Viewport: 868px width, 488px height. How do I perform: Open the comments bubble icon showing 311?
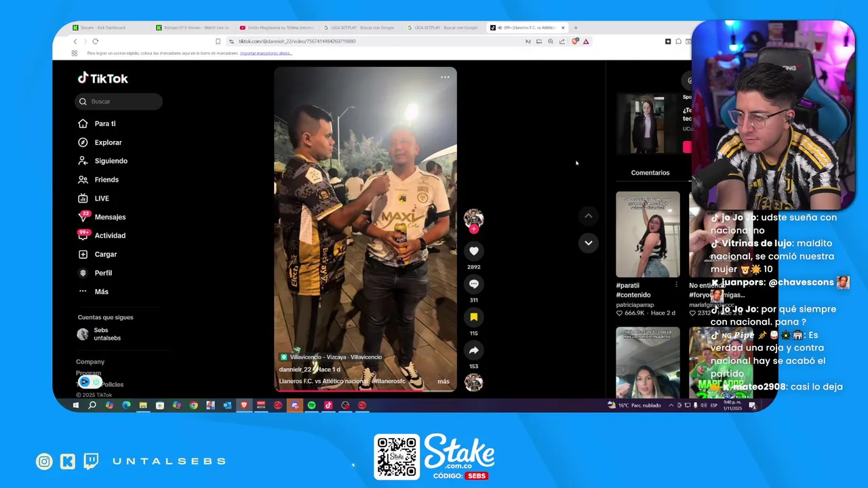click(x=474, y=284)
